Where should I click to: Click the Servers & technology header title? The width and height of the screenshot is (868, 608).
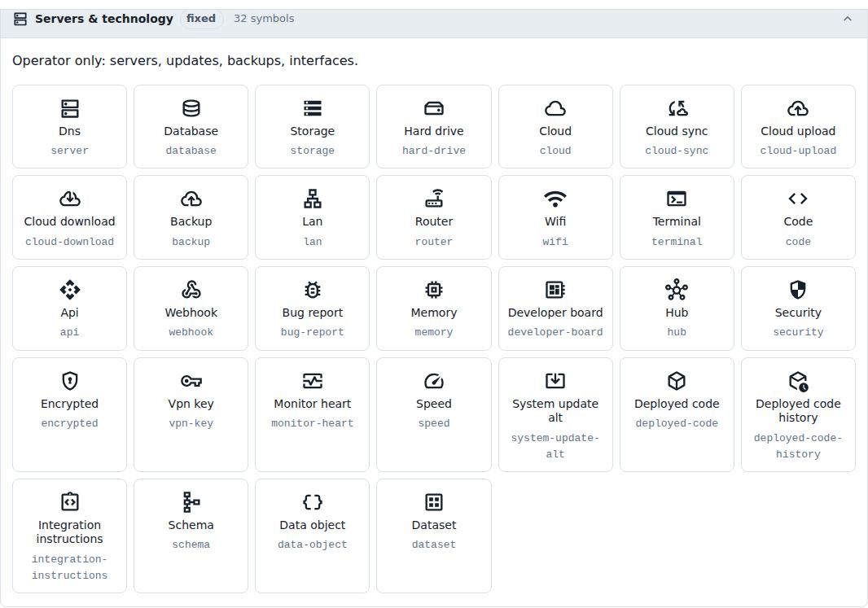(x=104, y=19)
